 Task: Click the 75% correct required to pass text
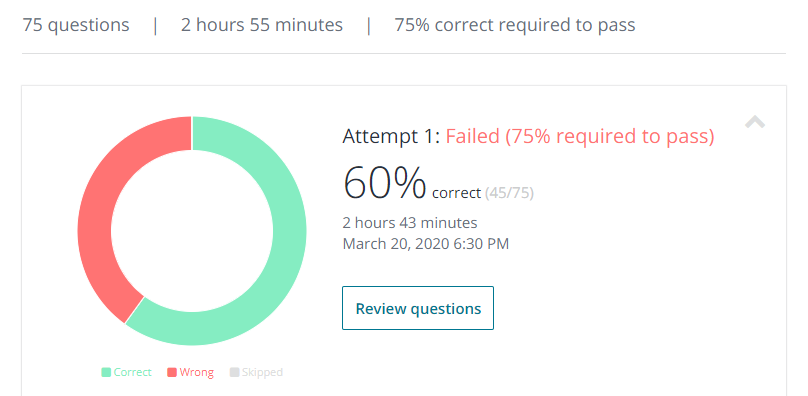(515, 25)
